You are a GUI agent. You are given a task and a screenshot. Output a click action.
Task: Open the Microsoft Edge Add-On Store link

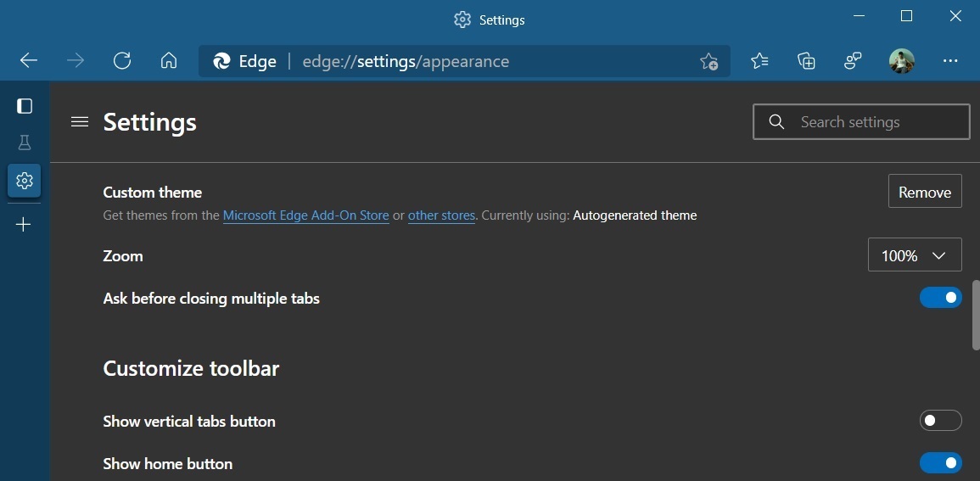305,215
